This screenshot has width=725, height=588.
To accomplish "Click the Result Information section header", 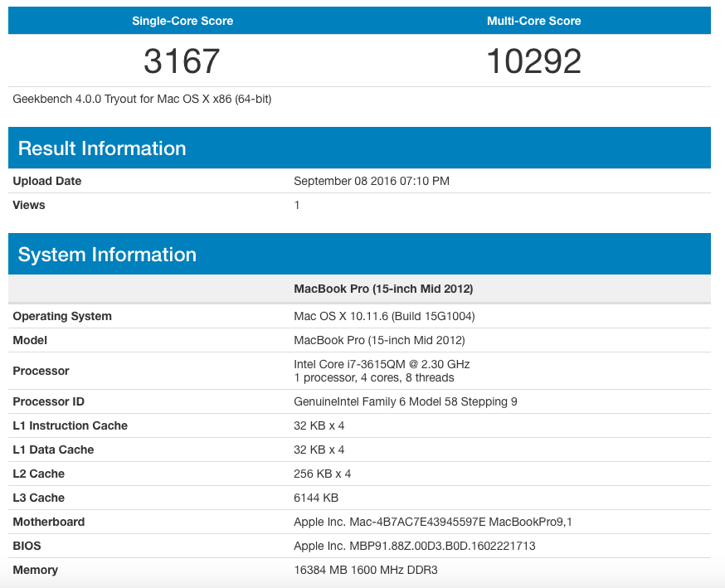I will [x=359, y=148].
